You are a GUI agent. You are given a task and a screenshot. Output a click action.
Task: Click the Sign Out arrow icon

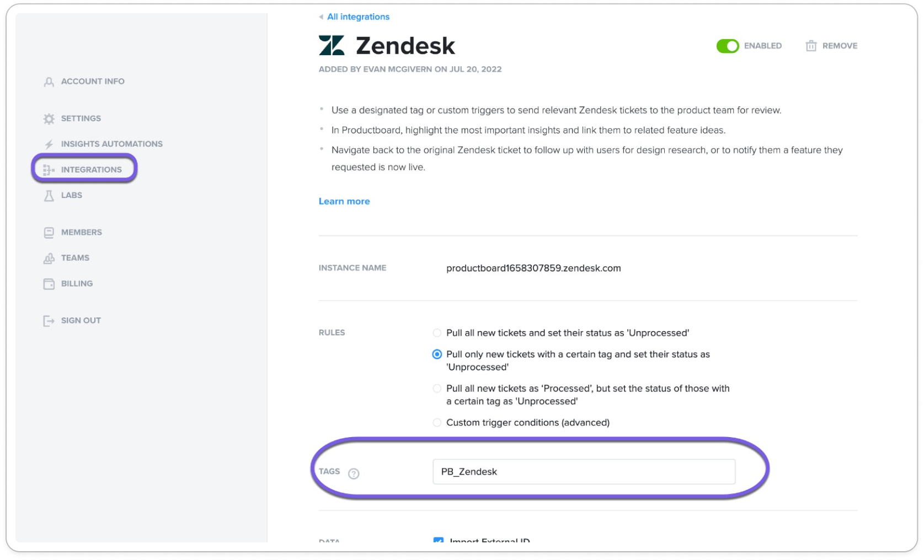tap(49, 321)
